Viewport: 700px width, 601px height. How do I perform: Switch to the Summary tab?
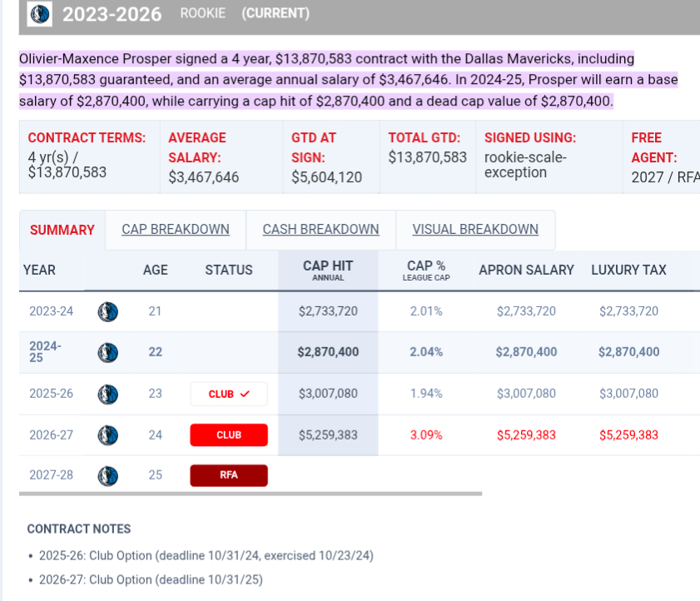coord(62,230)
